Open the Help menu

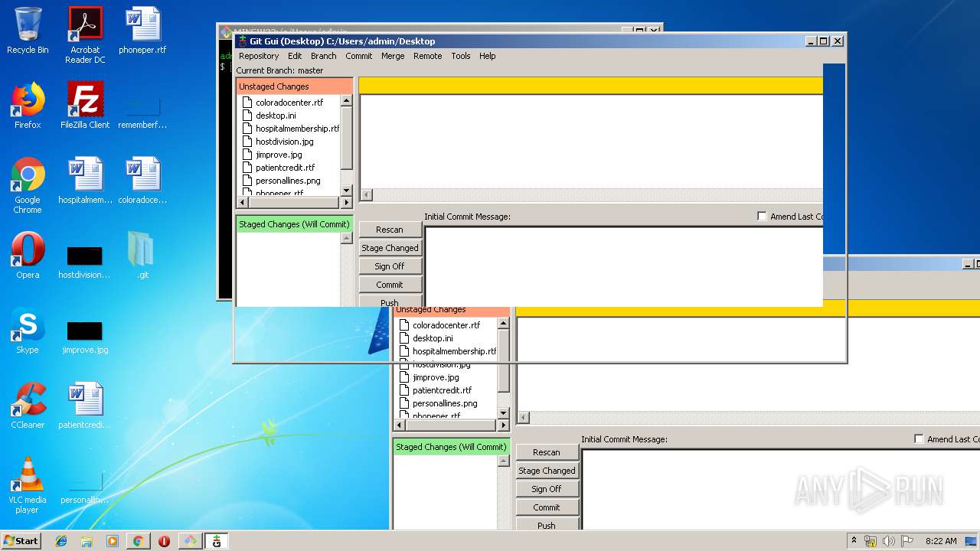(x=488, y=56)
